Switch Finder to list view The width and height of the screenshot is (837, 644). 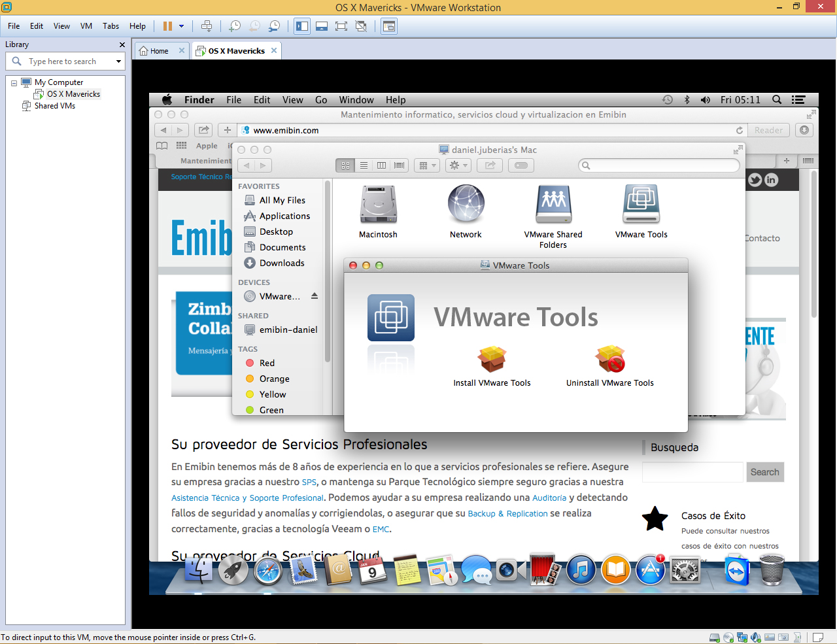point(364,165)
